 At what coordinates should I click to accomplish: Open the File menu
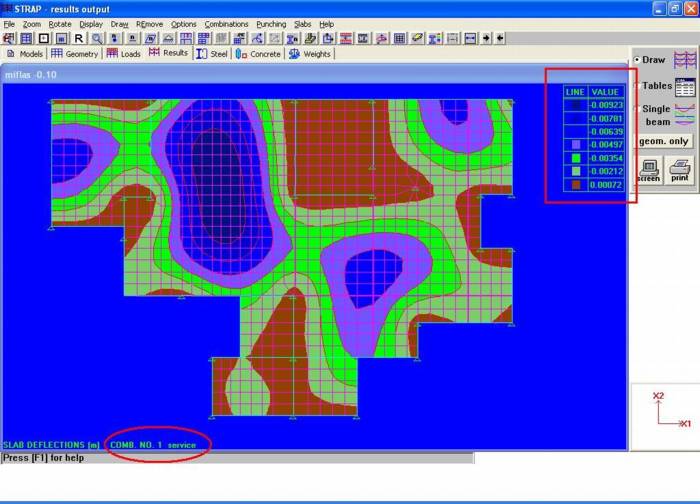pos(9,24)
